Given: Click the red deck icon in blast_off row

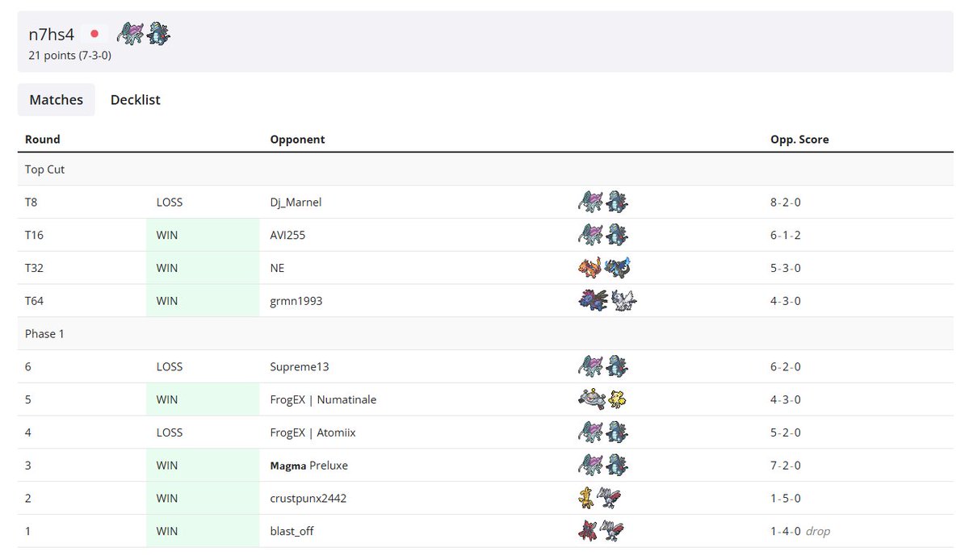Looking at the screenshot, I should [588, 531].
